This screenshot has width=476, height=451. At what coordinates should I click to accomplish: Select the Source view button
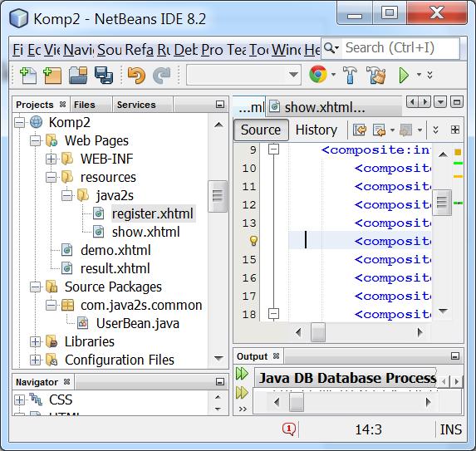261,130
